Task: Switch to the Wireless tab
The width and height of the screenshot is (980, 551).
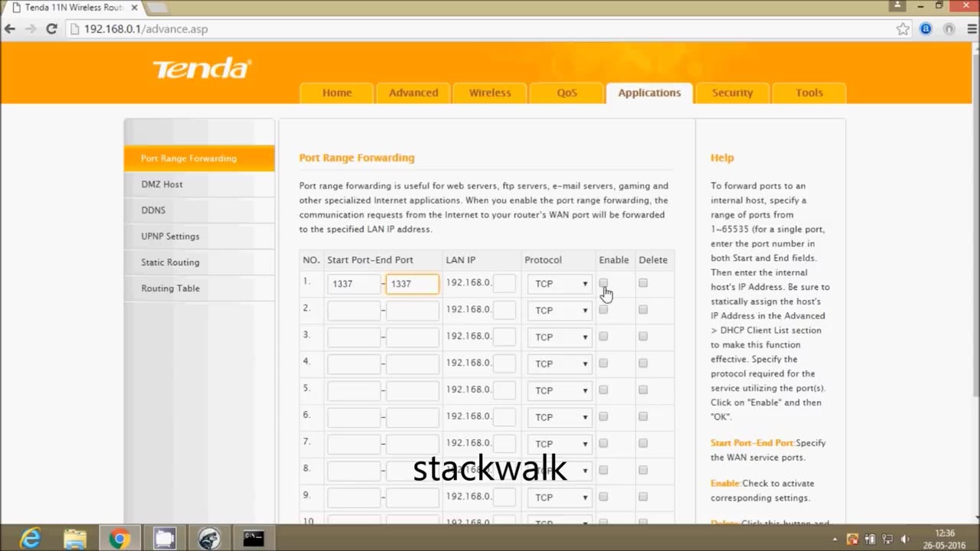Action: 490,93
